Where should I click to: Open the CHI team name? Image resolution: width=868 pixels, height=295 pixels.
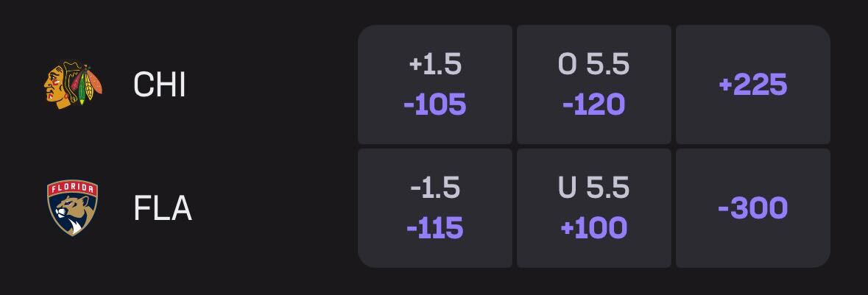160,85
